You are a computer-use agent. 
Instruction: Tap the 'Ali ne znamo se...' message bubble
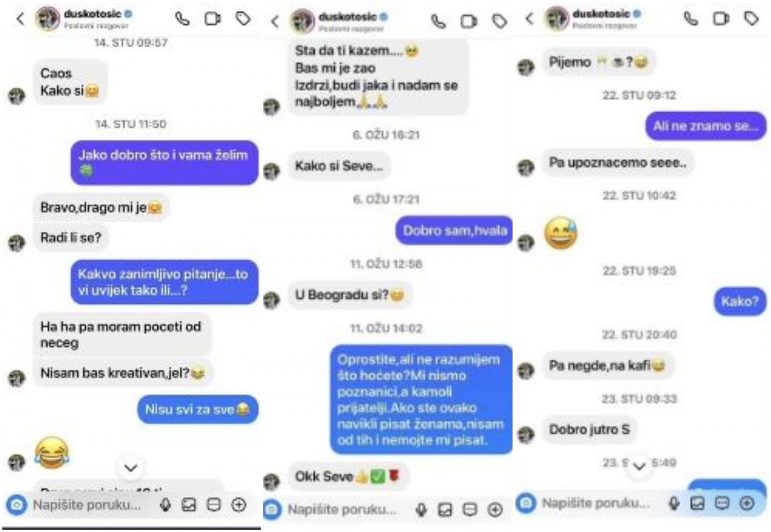tap(706, 126)
